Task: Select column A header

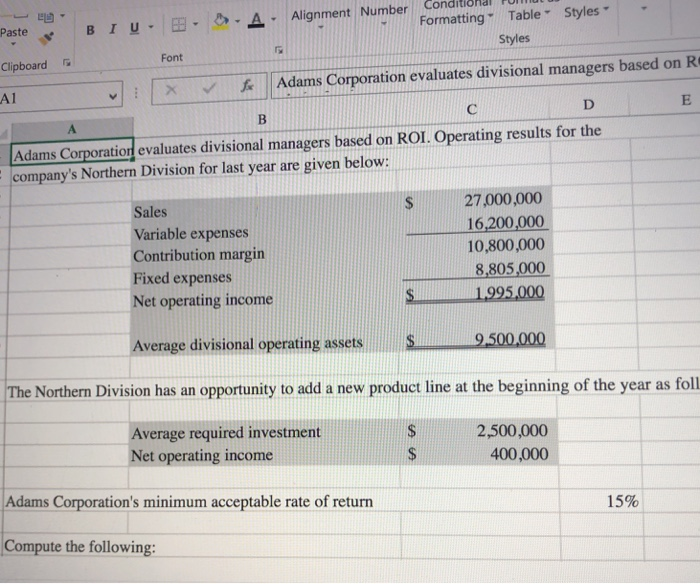Action: (72, 129)
